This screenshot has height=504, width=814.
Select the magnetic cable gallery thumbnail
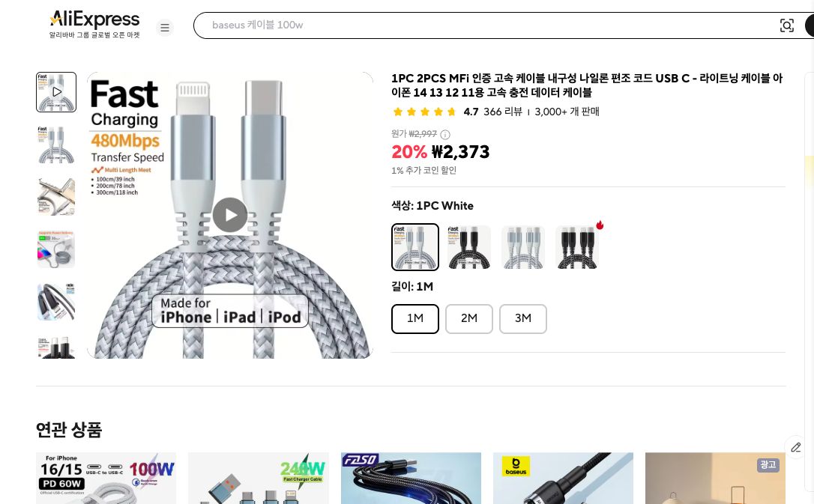(56, 249)
